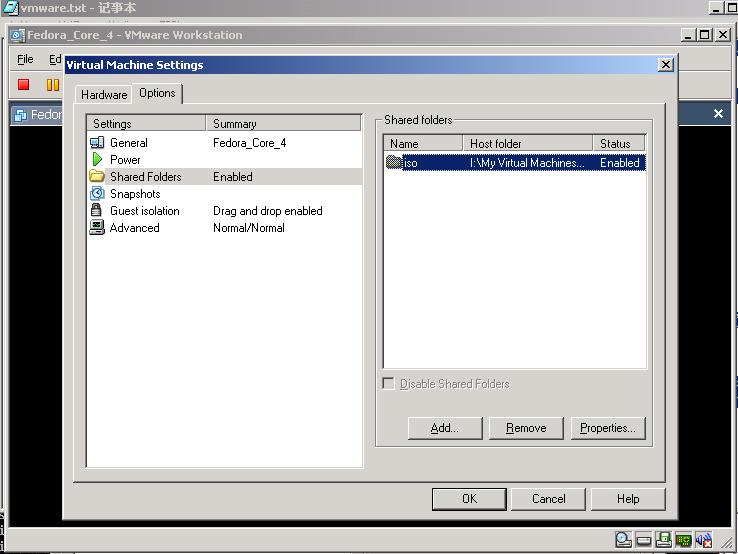The image size is (738, 554).
Task: Select the iso shared folder row
Action: tap(515, 163)
